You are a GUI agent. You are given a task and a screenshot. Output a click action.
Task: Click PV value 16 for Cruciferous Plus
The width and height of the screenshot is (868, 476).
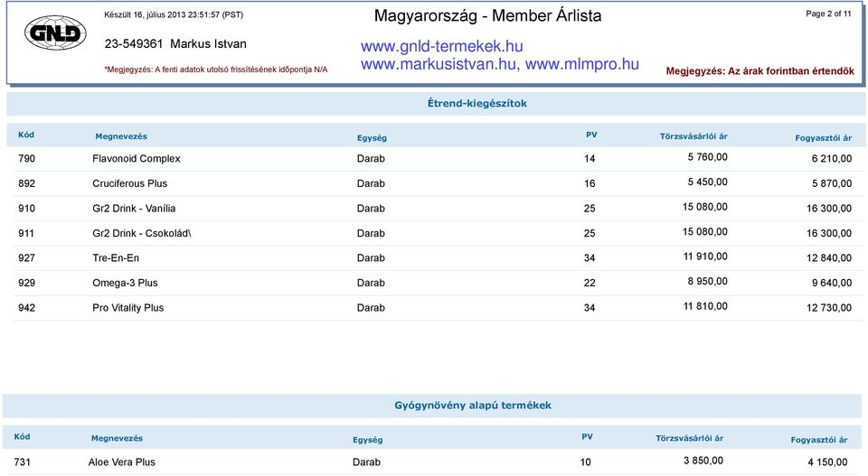(590, 183)
